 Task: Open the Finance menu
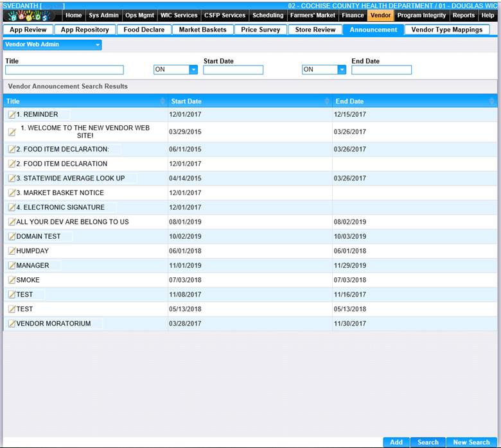coord(353,15)
